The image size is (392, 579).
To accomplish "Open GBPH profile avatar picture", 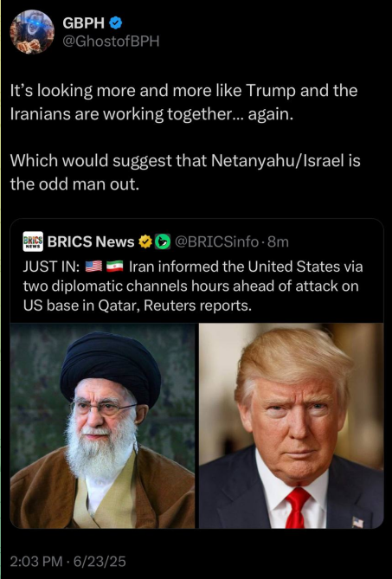I will point(32,32).
